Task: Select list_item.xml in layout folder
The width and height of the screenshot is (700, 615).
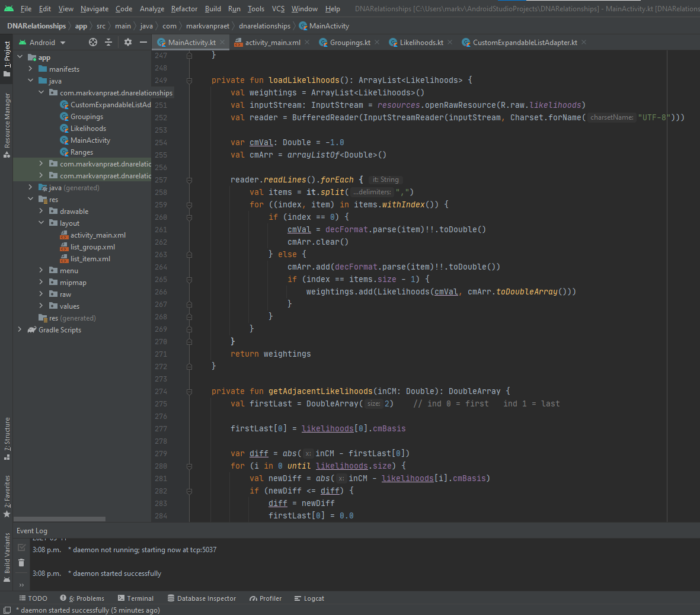Action: [x=90, y=259]
